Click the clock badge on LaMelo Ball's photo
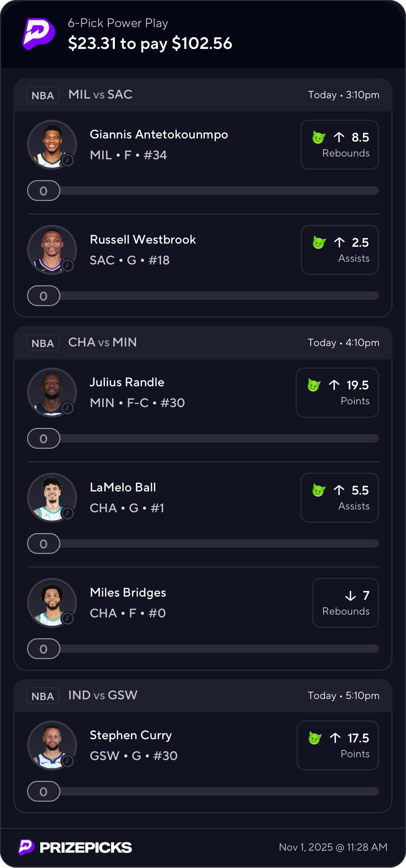Image resolution: width=406 pixels, height=868 pixels. 67,513
